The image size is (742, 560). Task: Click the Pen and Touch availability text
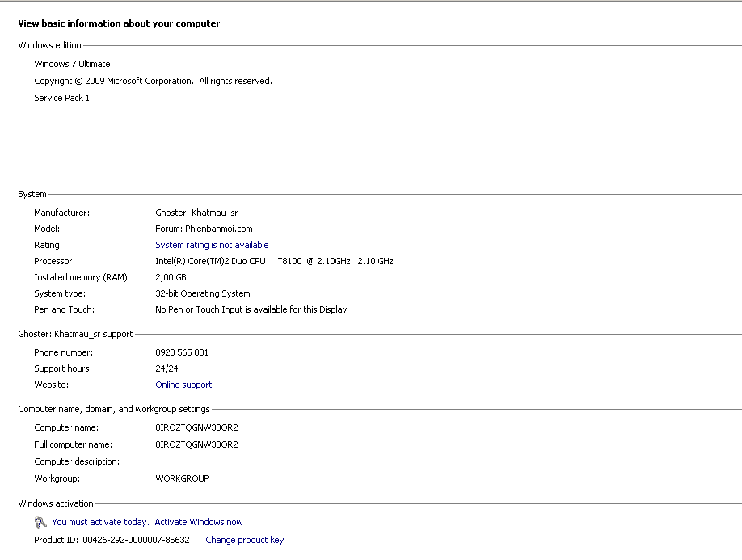(251, 309)
